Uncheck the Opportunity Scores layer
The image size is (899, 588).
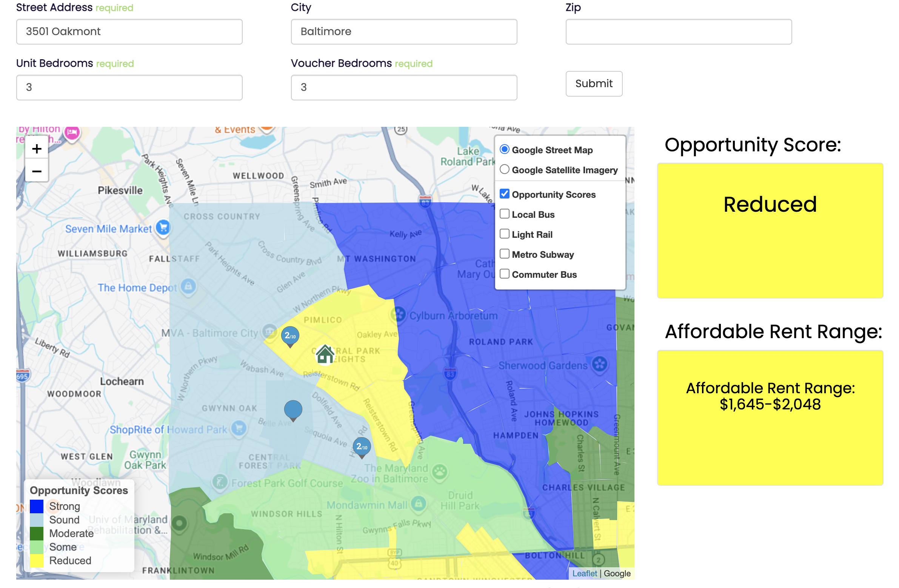click(504, 194)
